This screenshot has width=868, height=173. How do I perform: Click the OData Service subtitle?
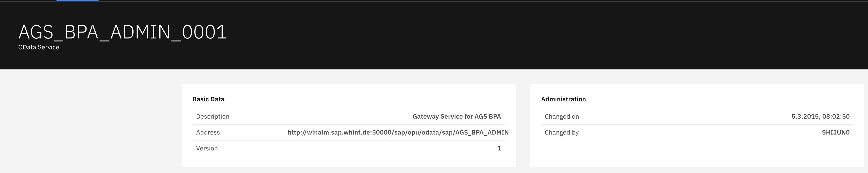[x=39, y=48]
